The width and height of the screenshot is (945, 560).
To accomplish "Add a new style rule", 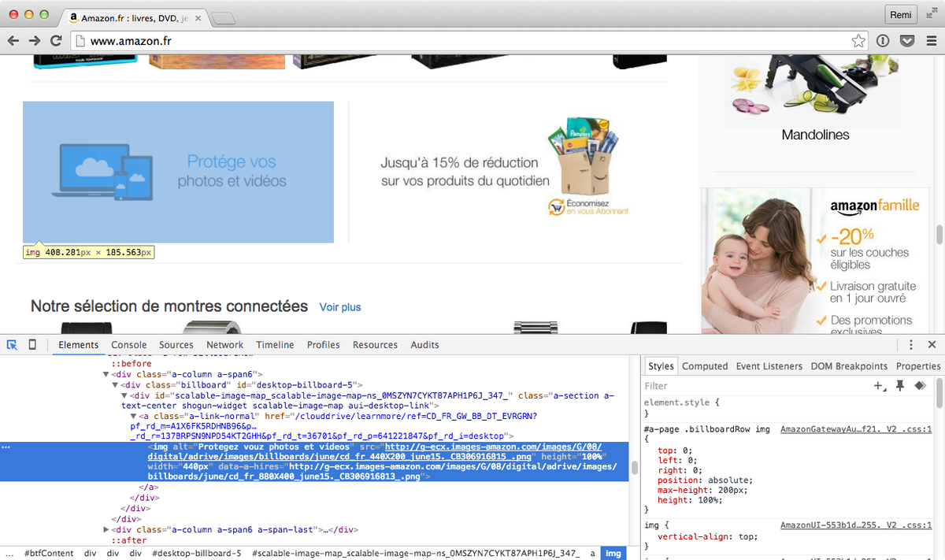I will 880,386.
